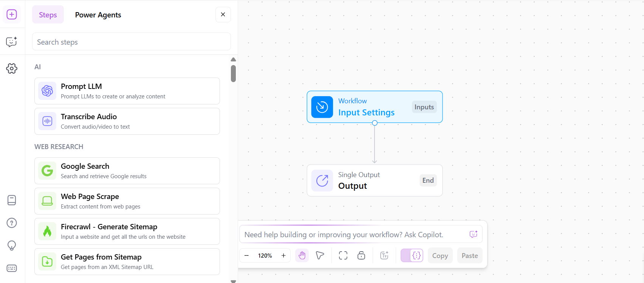Open the settings gear icon in sidebar
This screenshot has height=283, width=644.
pos(12,68)
